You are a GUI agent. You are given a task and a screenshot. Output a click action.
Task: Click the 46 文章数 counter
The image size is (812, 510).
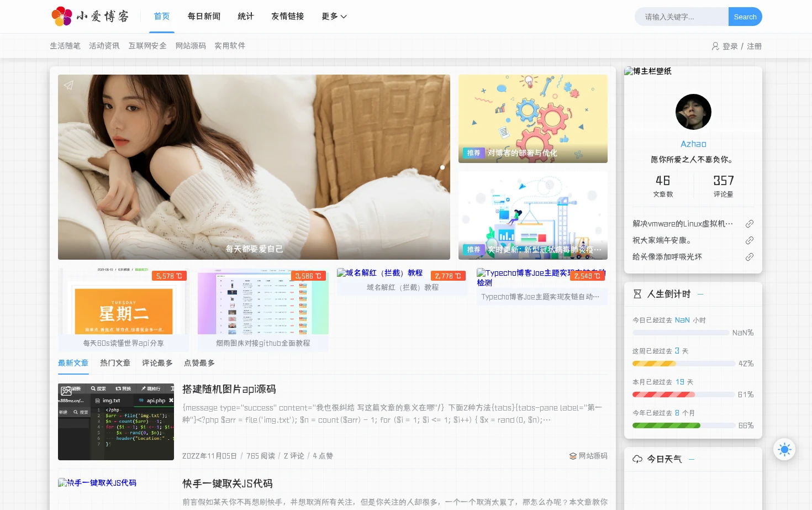tap(663, 186)
